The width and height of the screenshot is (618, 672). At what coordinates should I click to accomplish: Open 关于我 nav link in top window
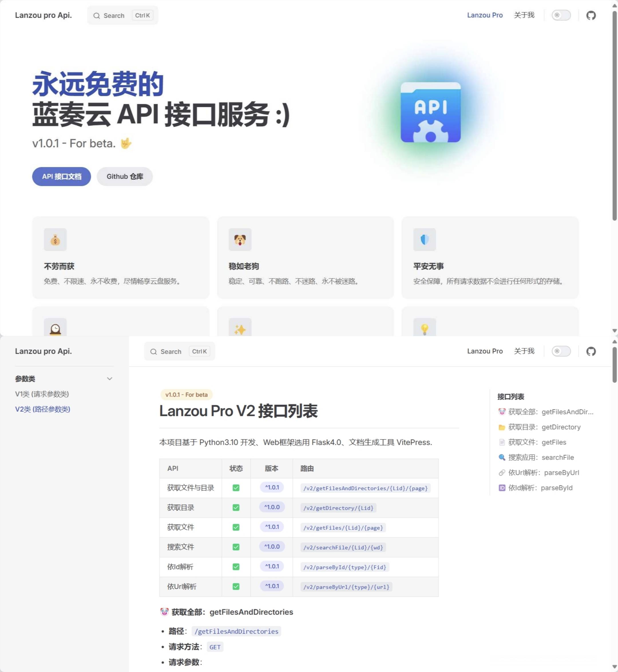pyautogui.click(x=524, y=15)
